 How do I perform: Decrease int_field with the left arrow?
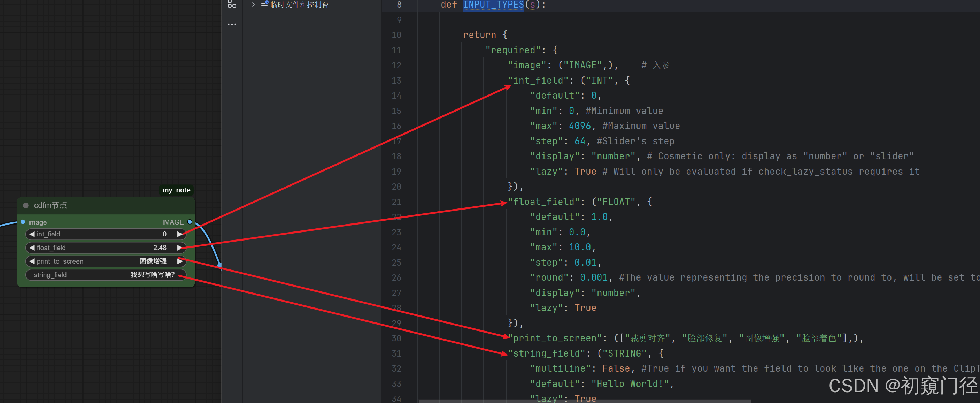coord(32,234)
